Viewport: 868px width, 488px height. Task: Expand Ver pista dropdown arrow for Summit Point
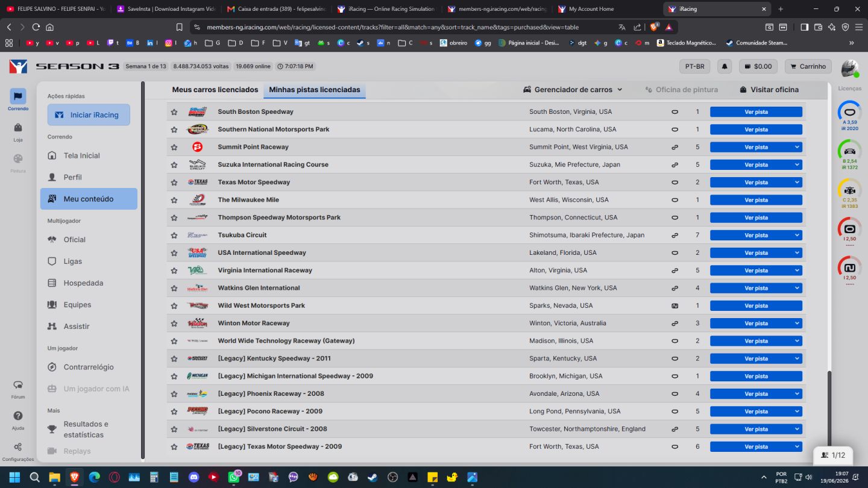pos(797,147)
